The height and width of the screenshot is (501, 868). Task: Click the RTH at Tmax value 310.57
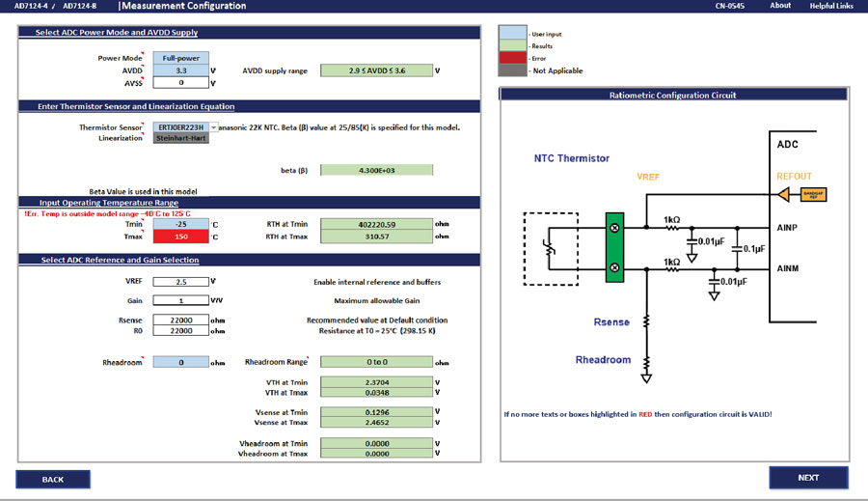[x=376, y=237]
